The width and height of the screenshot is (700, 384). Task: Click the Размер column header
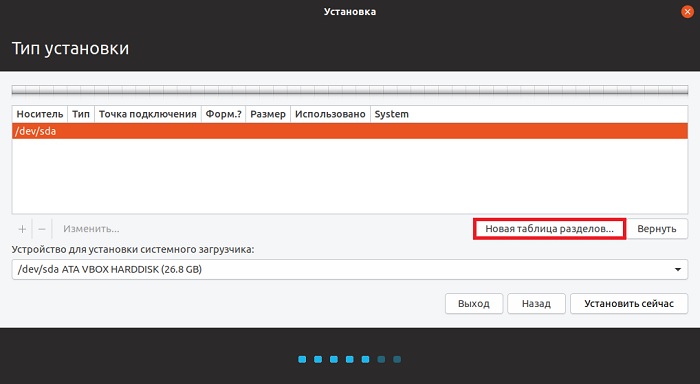[x=268, y=114]
